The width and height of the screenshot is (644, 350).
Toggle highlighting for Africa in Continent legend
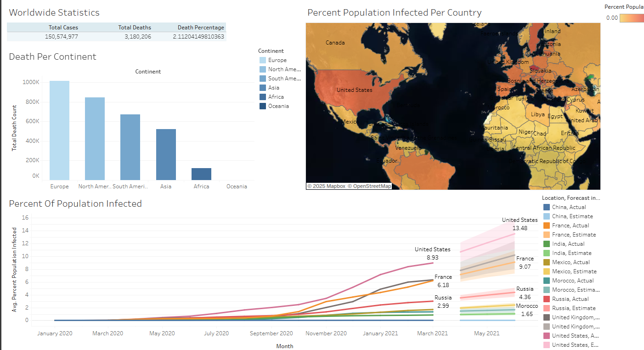tap(262, 96)
